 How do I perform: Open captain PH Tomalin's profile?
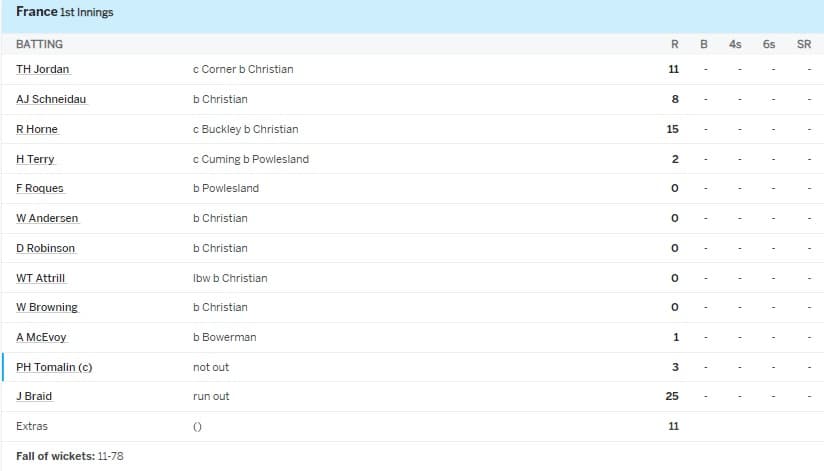pyautogui.click(x=54, y=367)
